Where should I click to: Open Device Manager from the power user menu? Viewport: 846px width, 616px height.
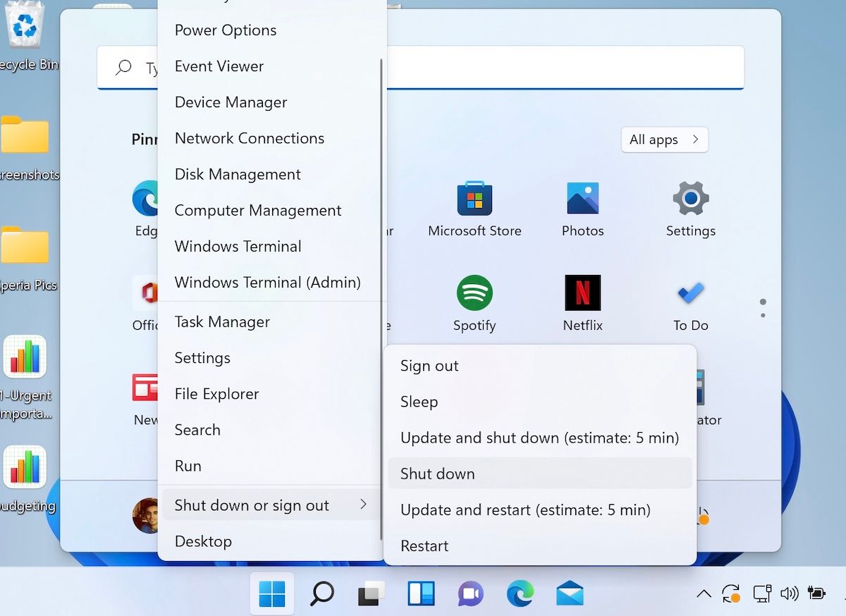[231, 101]
